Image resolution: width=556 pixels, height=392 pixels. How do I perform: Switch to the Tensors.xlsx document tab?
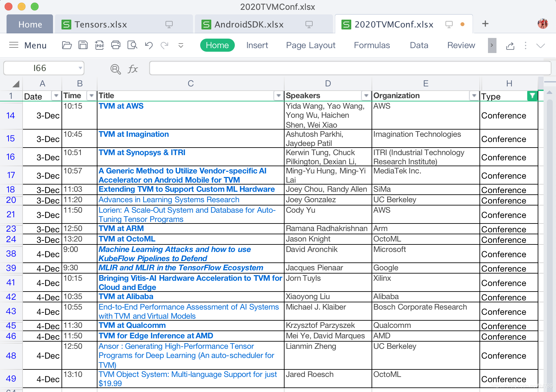(x=124, y=24)
